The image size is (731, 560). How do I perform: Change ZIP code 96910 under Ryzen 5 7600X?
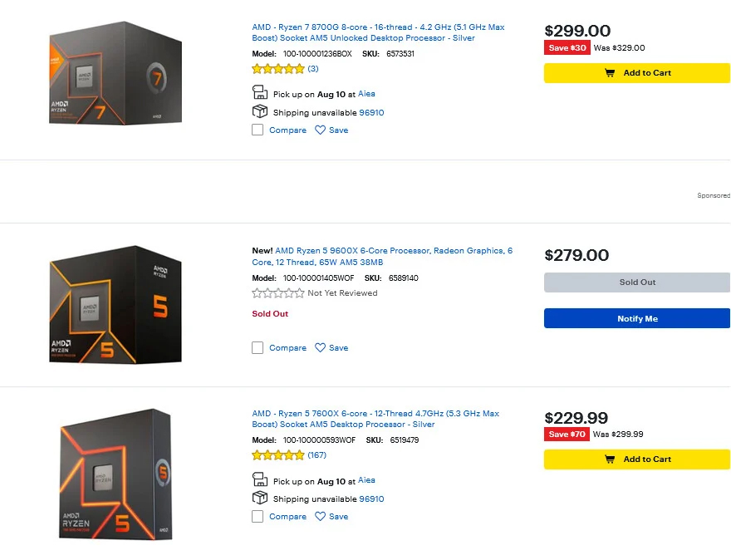click(371, 499)
